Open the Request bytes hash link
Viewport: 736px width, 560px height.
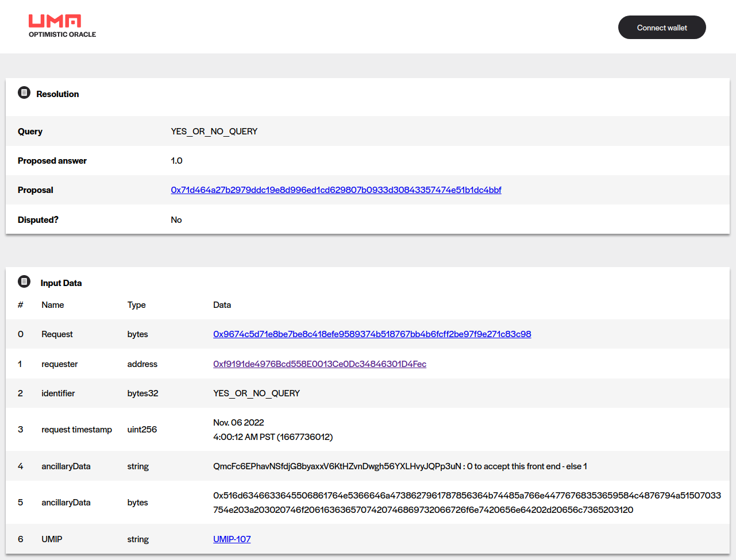click(x=372, y=334)
